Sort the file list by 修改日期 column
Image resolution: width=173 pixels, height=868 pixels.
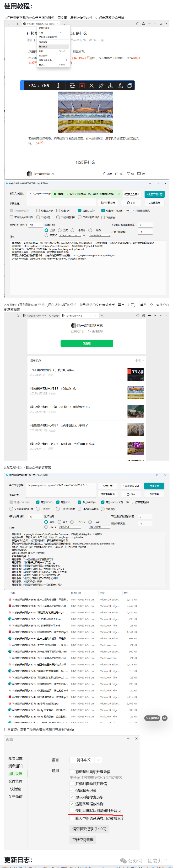tap(76, 593)
